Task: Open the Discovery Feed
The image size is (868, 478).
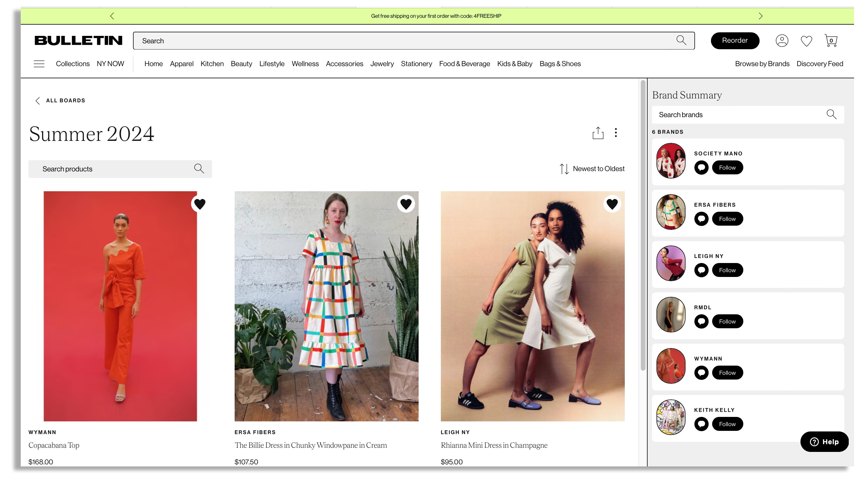Action: [819, 64]
